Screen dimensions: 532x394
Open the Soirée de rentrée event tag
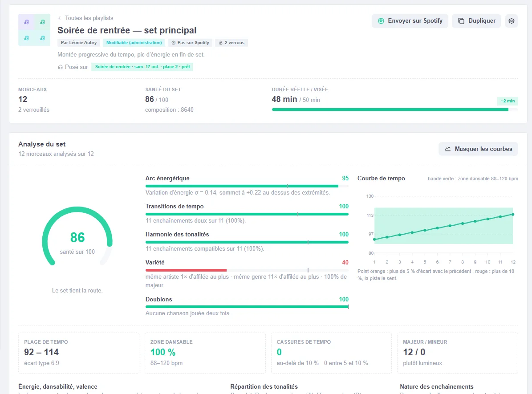tap(142, 67)
